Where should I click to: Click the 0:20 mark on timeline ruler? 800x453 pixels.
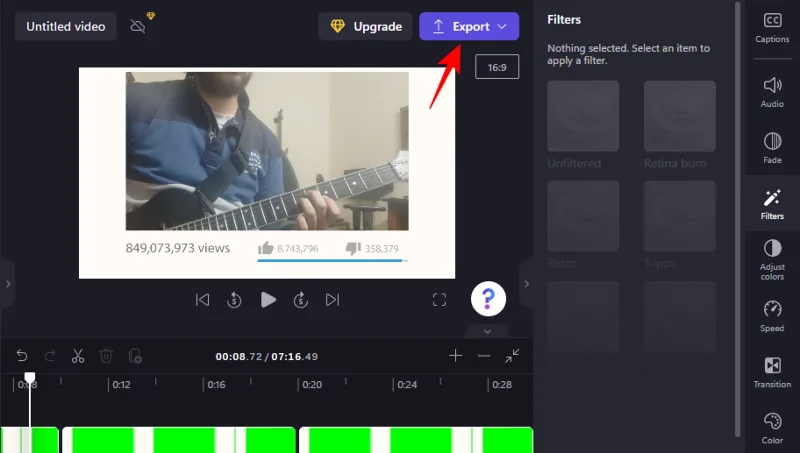point(312,385)
